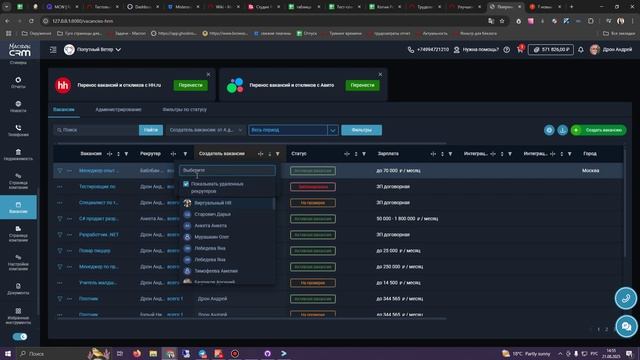Click the hh.ru red logo icon
The height and width of the screenshot is (360, 640).
(x=63, y=85)
